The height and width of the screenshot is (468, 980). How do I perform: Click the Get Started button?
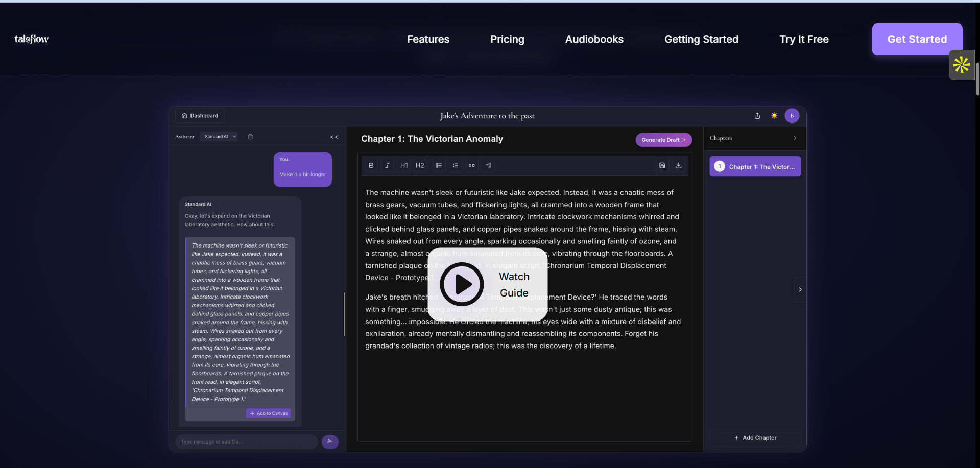(x=917, y=39)
